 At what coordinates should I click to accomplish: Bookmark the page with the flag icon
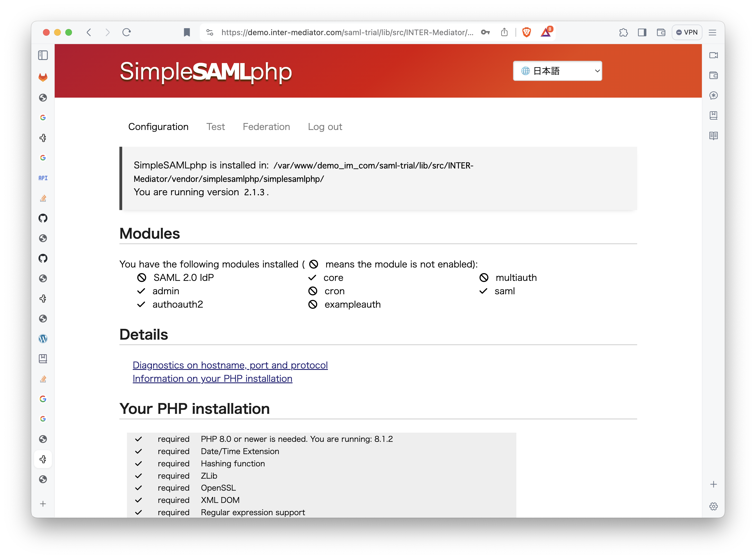[186, 32]
